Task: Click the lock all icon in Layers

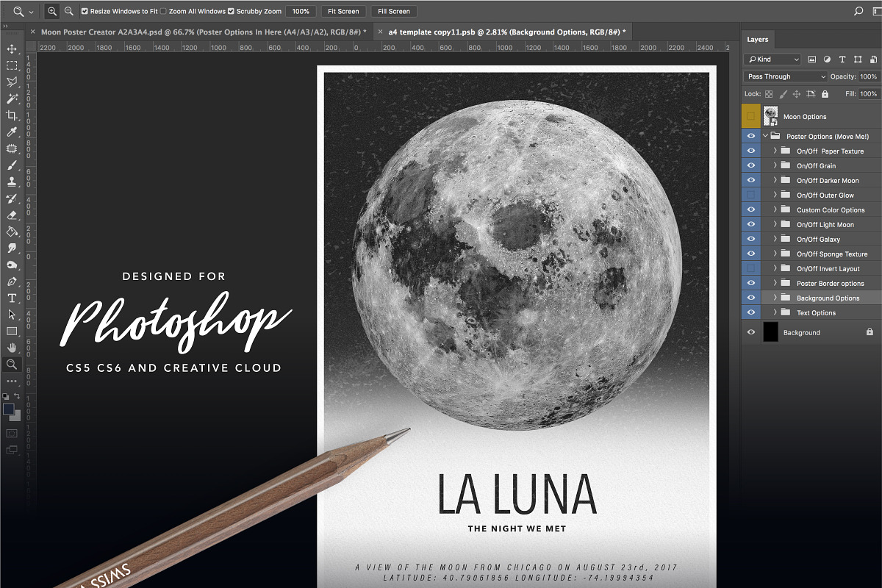Action: [825, 94]
